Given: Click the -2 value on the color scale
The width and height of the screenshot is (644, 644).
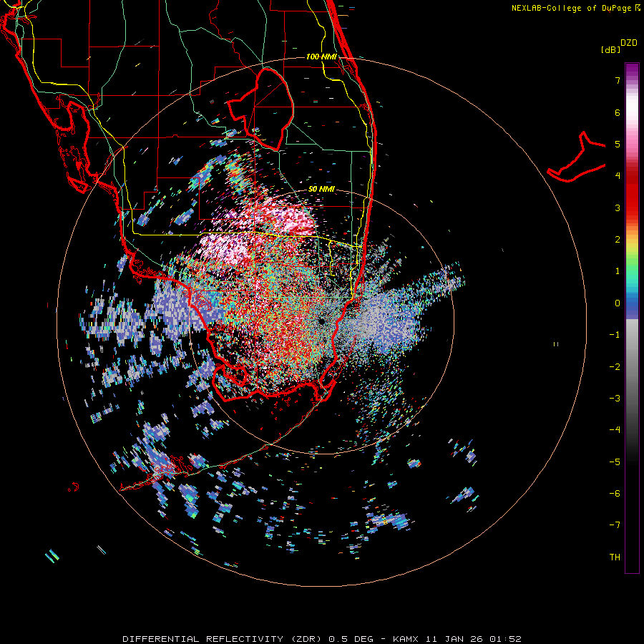Looking at the screenshot, I should pos(615,367).
